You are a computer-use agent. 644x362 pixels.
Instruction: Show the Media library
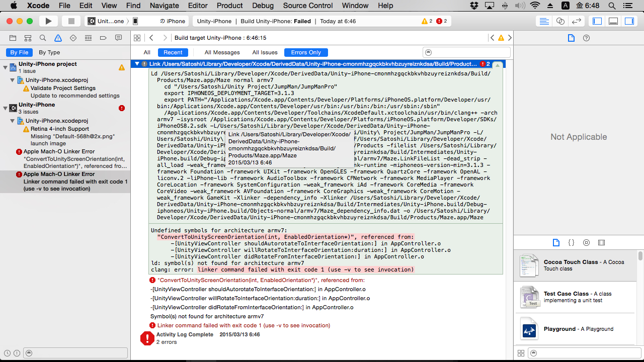[601, 242]
